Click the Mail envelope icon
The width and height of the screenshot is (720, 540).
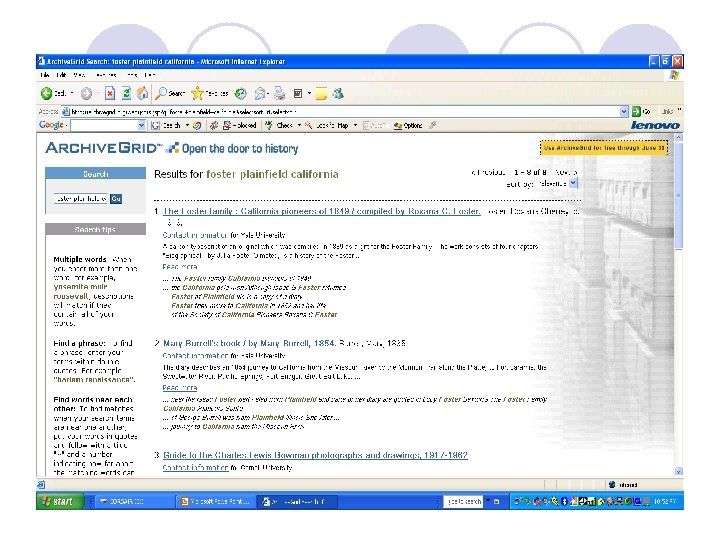pyautogui.click(x=260, y=94)
